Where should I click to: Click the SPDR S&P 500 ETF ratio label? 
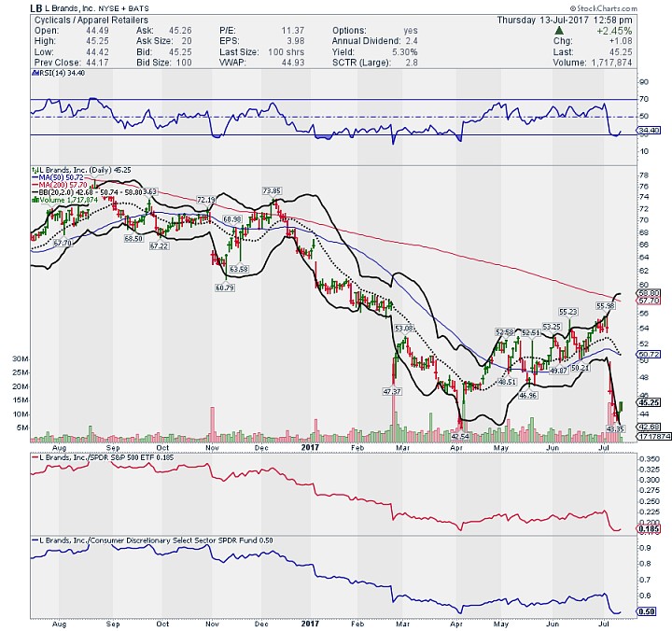(x=104, y=457)
